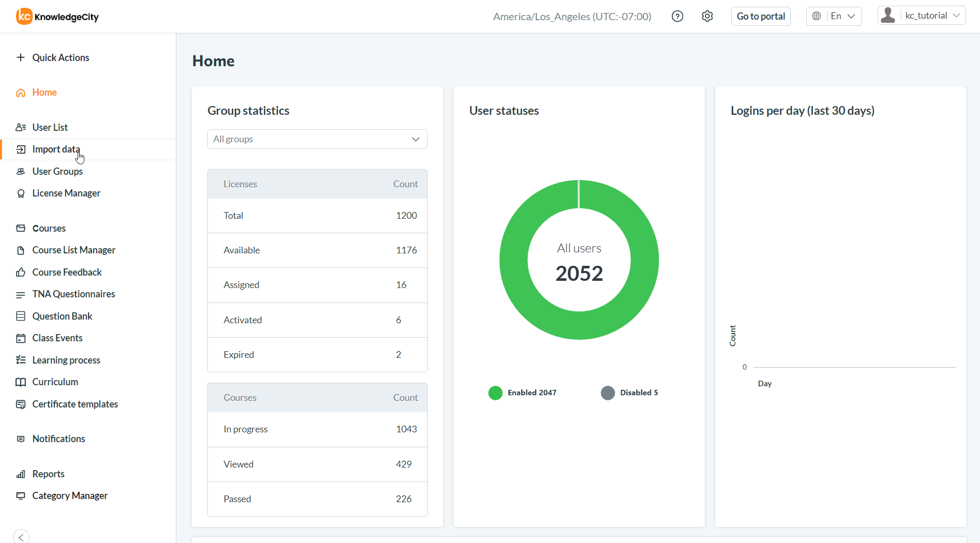Open the En language selector
Screen dimensions: 980x543
(834, 17)
